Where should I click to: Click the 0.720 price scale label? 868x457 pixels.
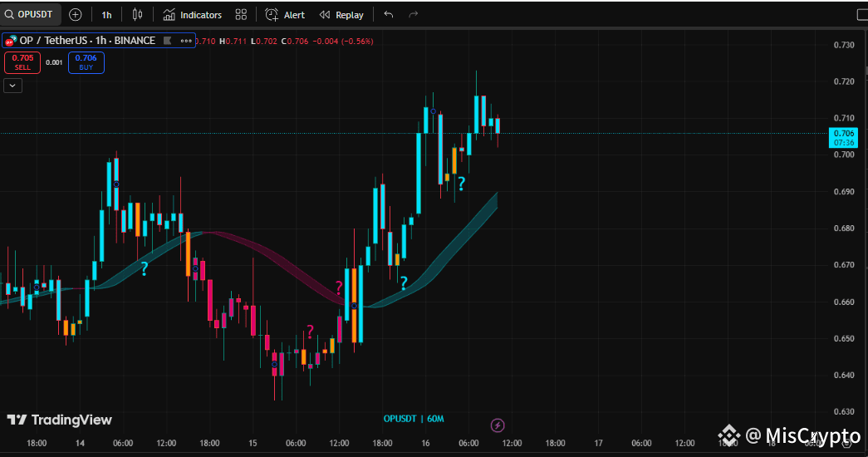click(844, 81)
